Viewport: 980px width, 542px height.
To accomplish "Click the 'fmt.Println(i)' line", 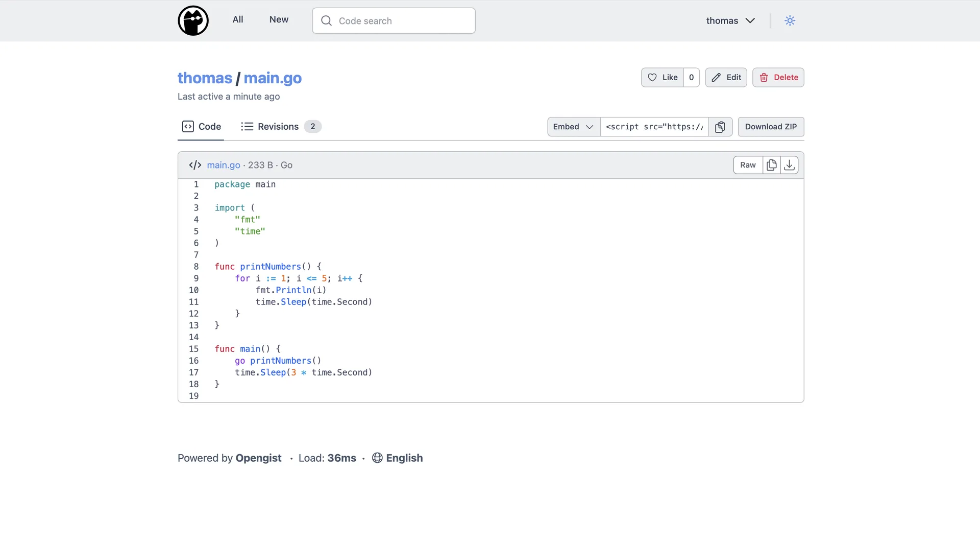I will coord(291,290).
